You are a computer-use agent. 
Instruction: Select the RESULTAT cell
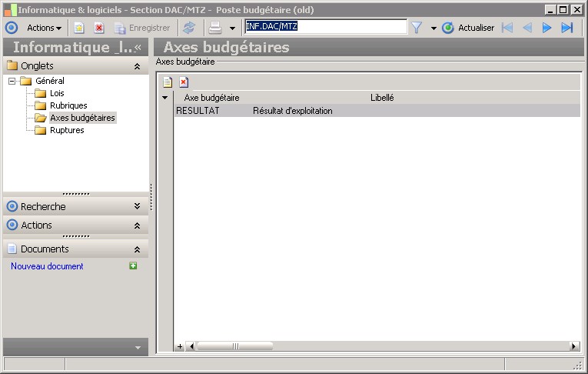click(213, 111)
